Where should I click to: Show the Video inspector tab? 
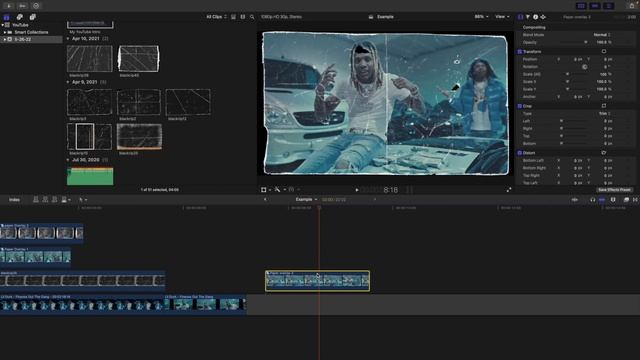[520, 17]
